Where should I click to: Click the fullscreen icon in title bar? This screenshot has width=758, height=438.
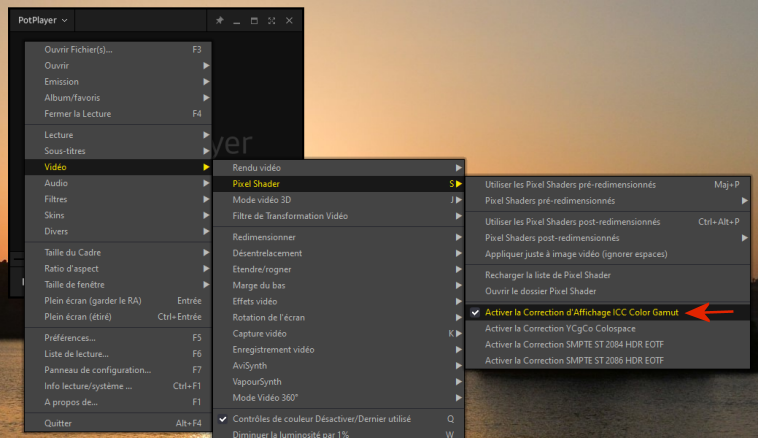(271, 20)
